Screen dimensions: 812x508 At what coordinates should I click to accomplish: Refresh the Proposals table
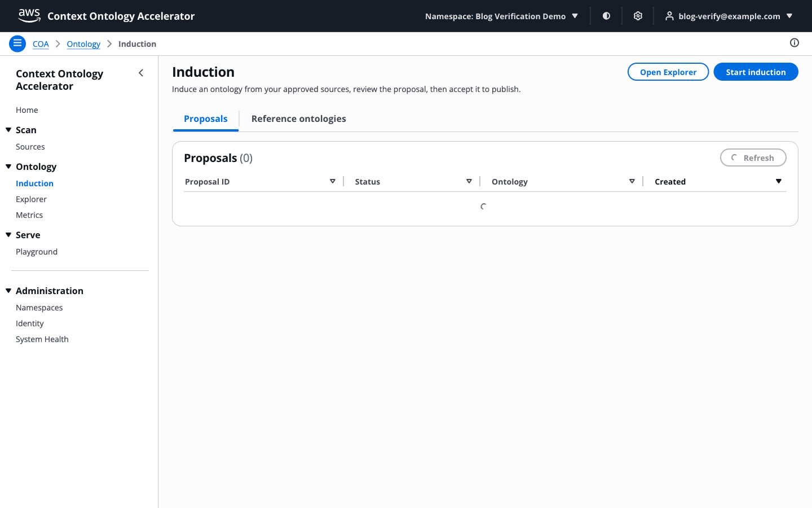(753, 158)
